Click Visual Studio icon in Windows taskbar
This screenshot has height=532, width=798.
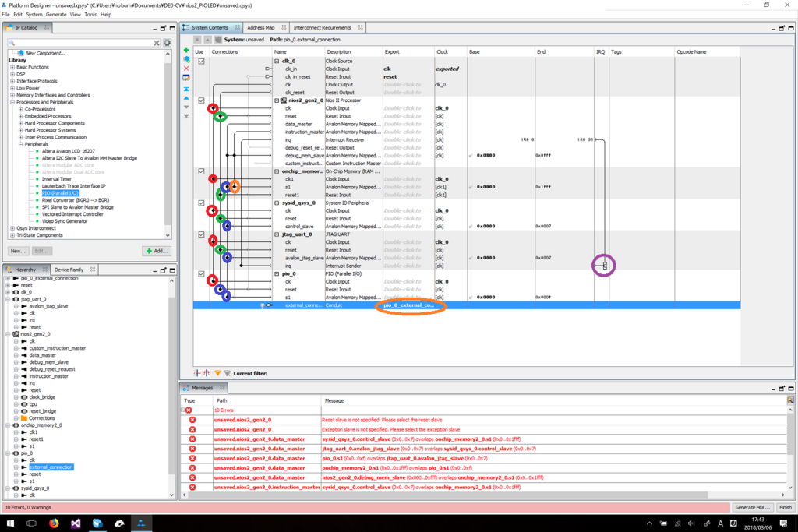pos(76,523)
